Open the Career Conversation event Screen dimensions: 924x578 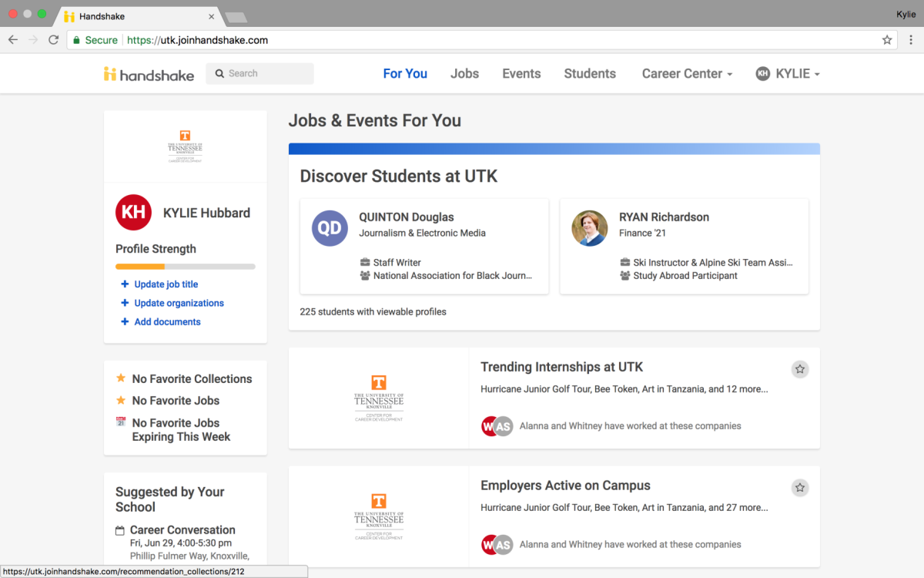click(182, 530)
